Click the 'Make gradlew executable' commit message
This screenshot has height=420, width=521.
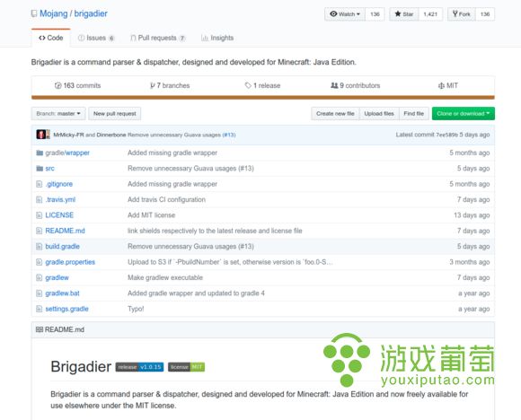tap(165, 277)
